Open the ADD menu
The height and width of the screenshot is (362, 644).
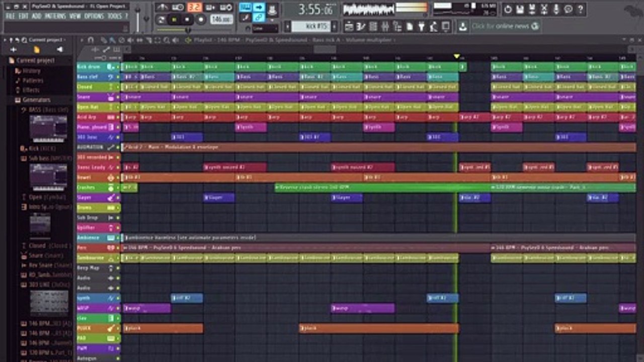(36, 16)
